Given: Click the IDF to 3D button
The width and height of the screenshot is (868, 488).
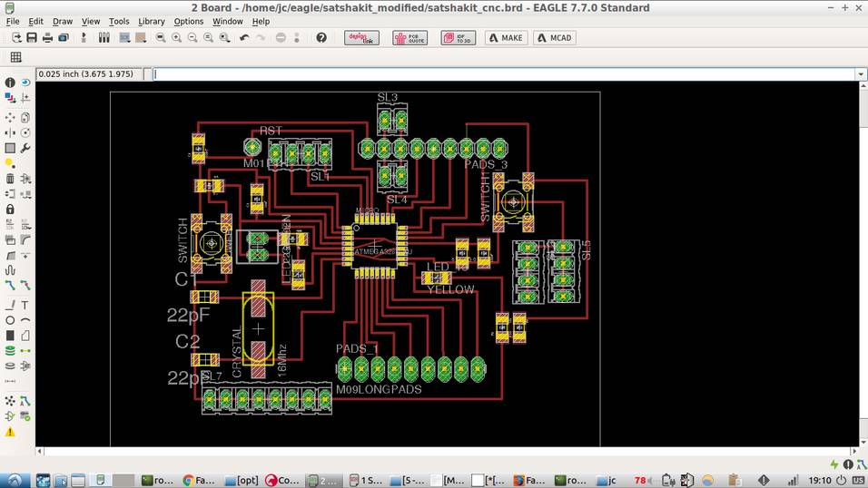Looking at the screenshot, I should tap(458, 37).
